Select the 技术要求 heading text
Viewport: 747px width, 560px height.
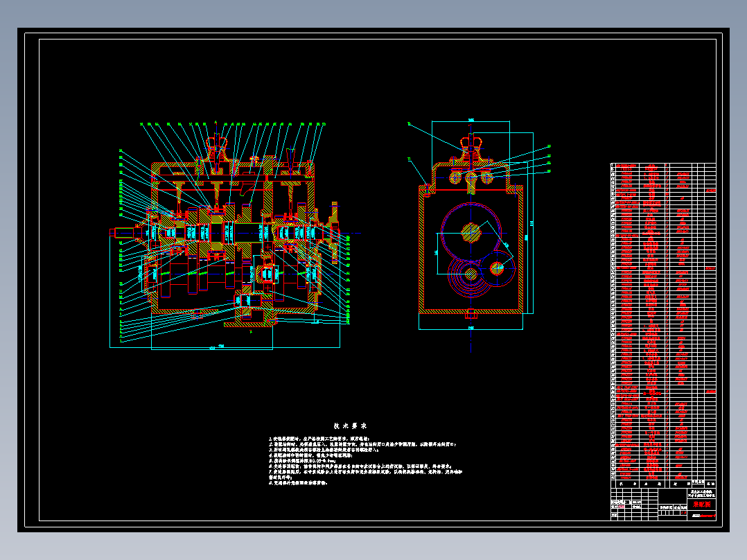click(350, 426)
